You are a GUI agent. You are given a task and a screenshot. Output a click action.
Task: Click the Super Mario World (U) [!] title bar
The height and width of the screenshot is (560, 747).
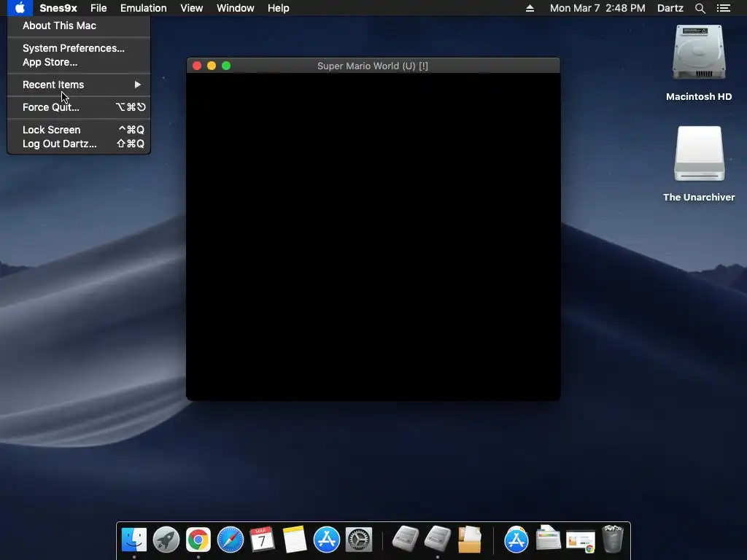pyautogui.click(x=373, y=66)
